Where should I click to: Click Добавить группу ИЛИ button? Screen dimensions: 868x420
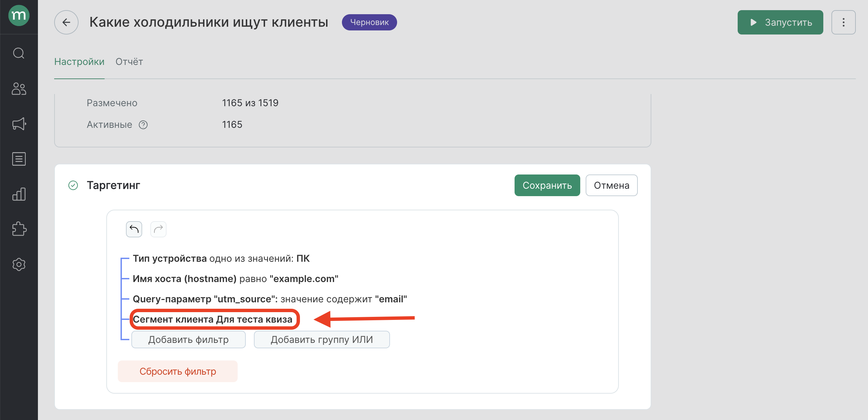click(x=322, y=340)
